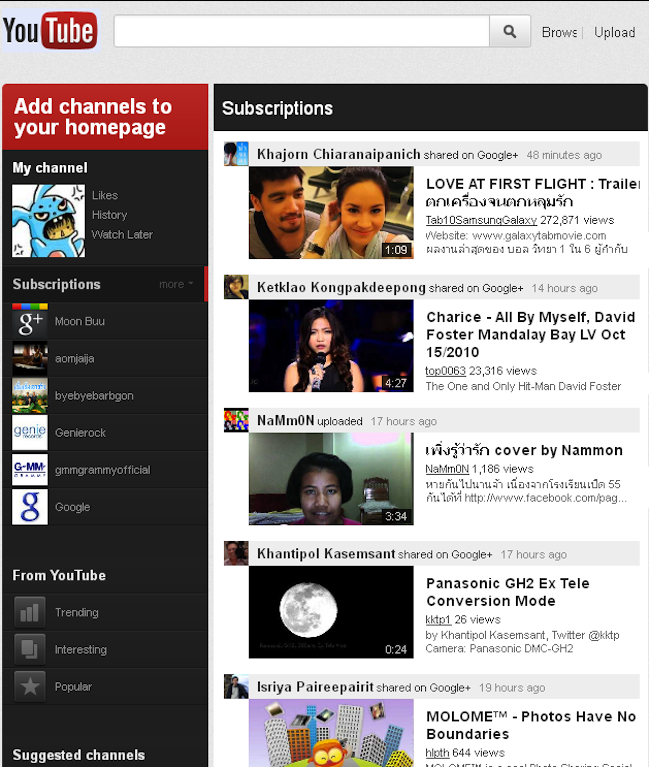Screen dimensions: 649x767
Task: Focus the search input field
Action: [302, 31]
